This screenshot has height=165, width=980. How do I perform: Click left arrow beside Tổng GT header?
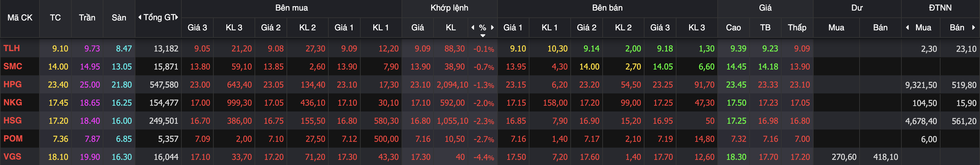pos(140,17)
